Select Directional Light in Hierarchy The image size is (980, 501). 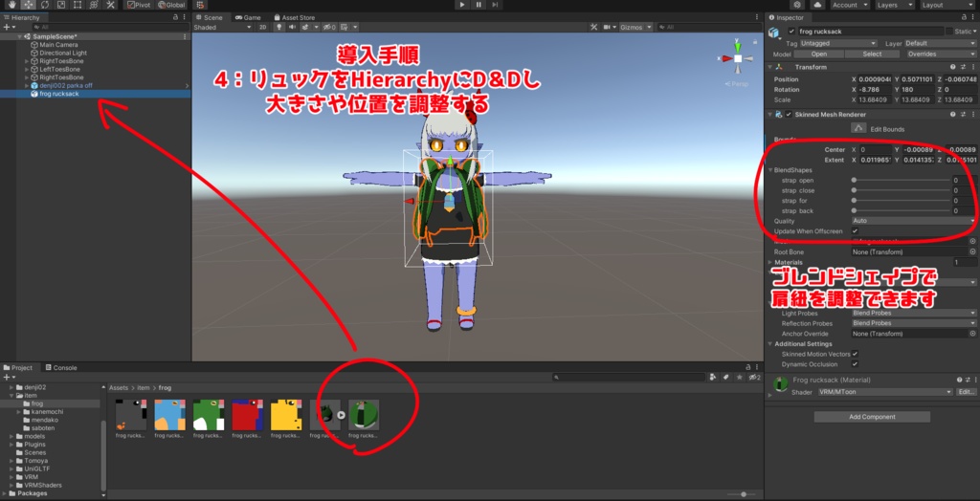pos(63,54)
